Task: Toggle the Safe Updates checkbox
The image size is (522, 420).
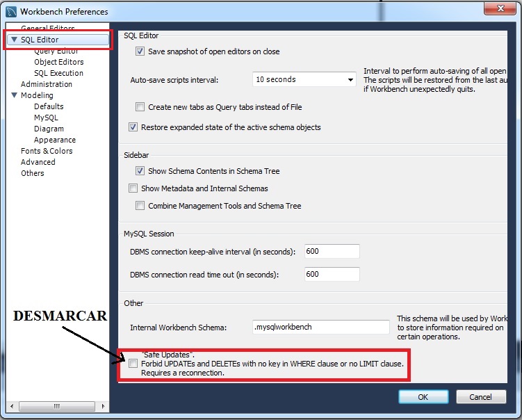Action: coord(133,363)
